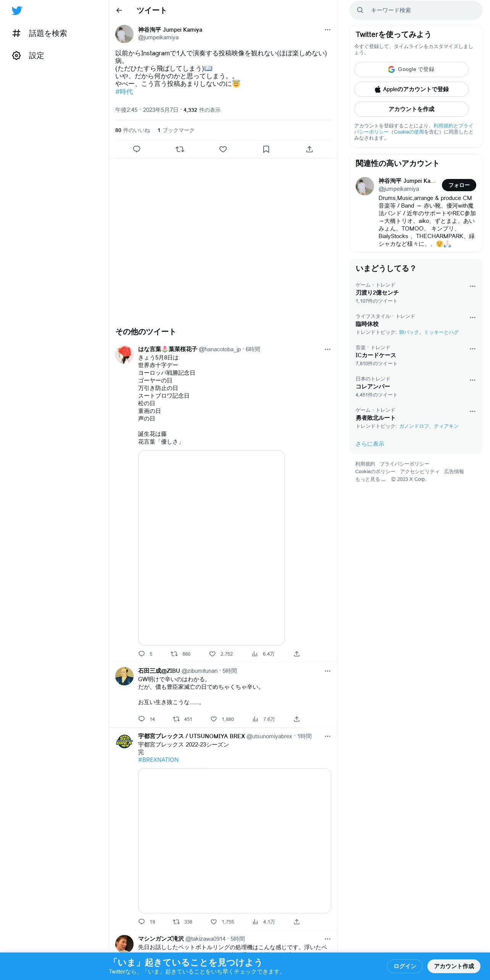The width and height of the screenshot is (490, 980).
Task: Bookmark the main tweet
Action: [266, 149]
